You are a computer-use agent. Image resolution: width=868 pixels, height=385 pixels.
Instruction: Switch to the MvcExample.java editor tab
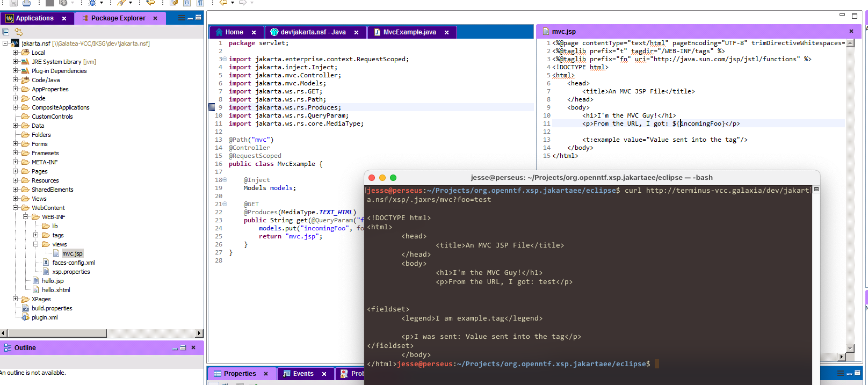409,32
